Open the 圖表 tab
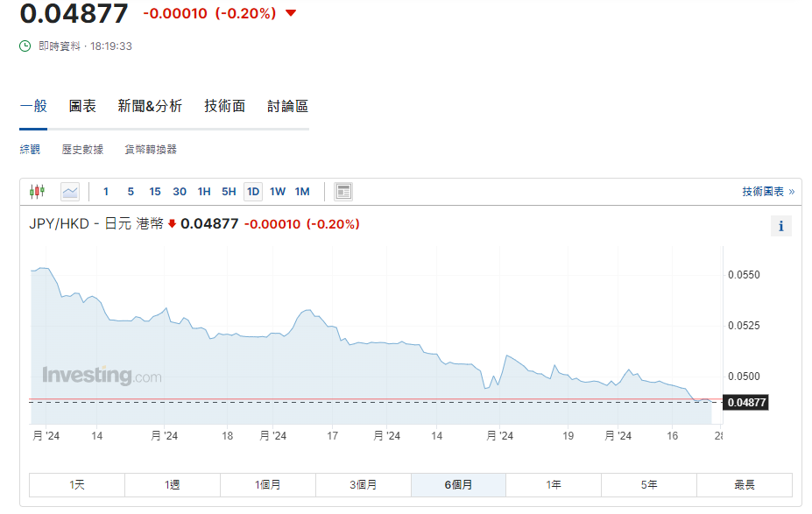Screen dimensions: 812x514 82,106
